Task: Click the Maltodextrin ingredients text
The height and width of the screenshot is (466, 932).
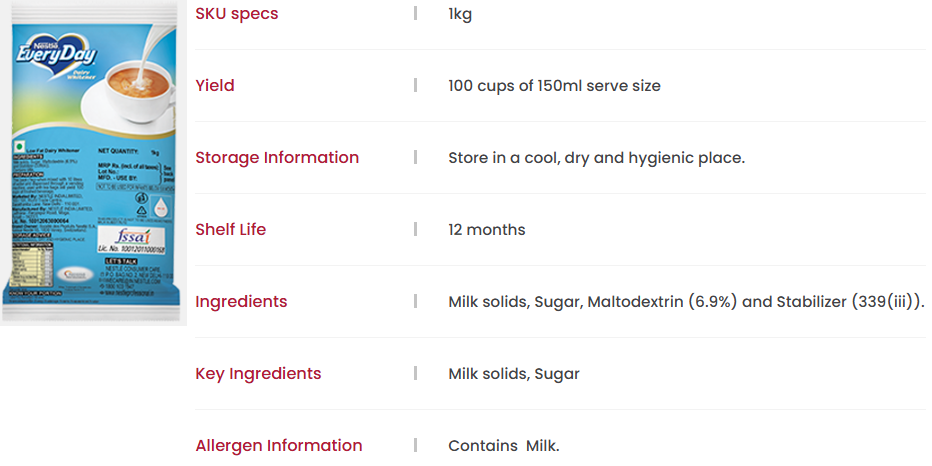Action: tap(687, 302)
